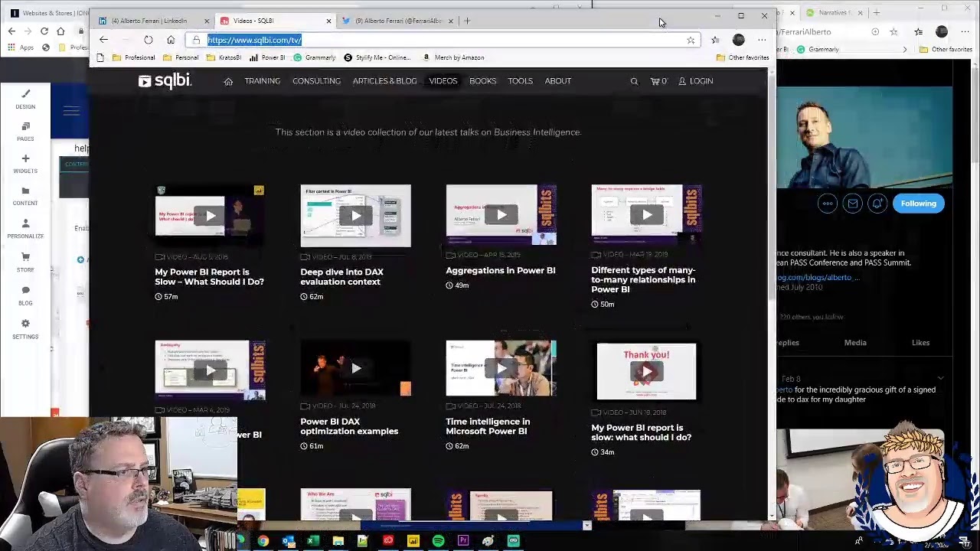The width and height of the screenshot is (980, 551).
Task: Open the Stylify Me bookmark
Action: [377, 57]
